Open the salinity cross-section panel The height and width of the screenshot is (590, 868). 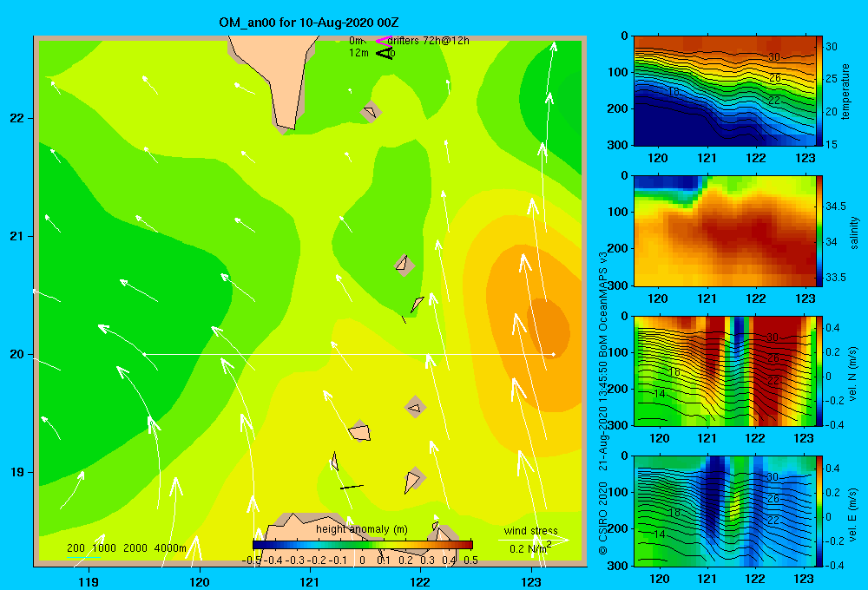point(725,231)
